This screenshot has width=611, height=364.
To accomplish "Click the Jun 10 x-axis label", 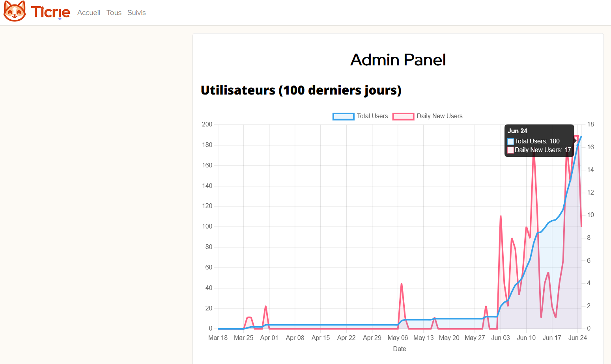I will point(526,338).
